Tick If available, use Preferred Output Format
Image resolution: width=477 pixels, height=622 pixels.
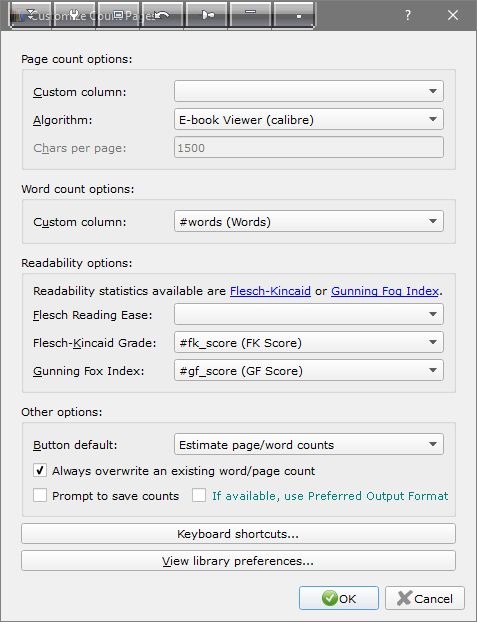199,495
